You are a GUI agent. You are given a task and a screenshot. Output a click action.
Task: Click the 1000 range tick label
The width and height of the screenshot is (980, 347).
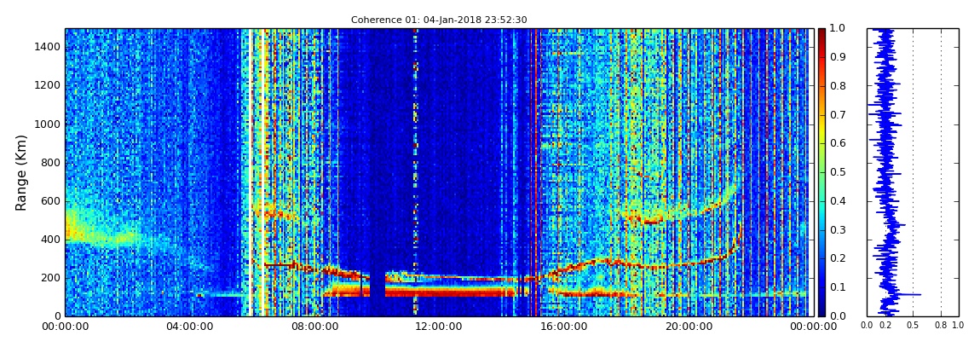click(x=49, y=124)
